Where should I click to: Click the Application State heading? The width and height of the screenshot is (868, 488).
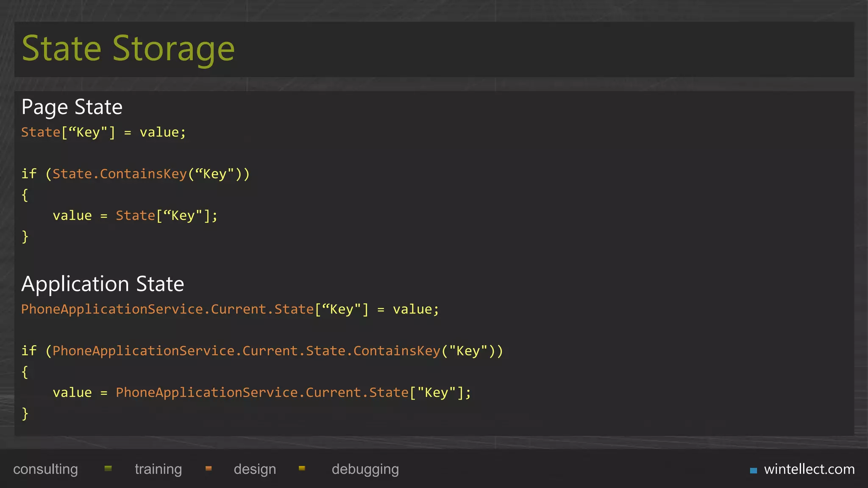(103, 284)
